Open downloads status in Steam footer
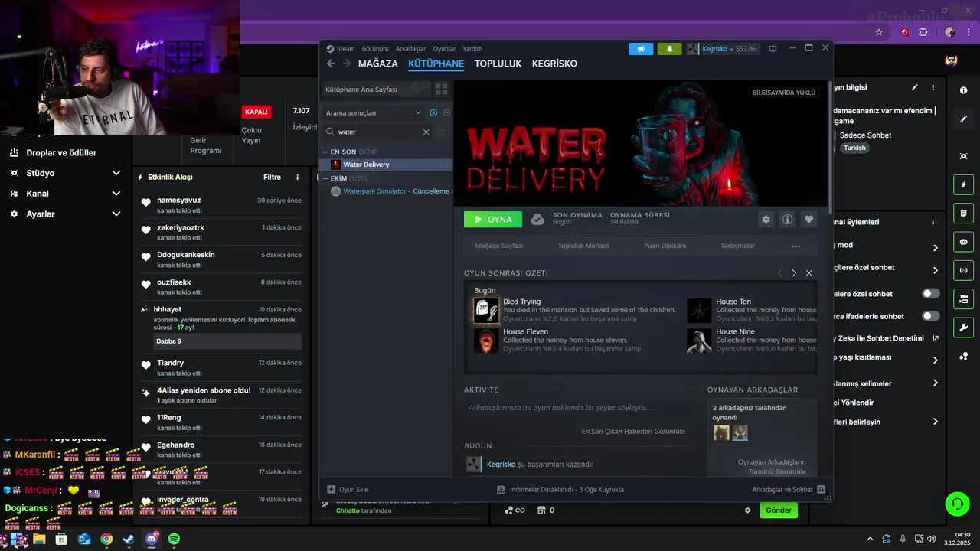 [560, 490]
